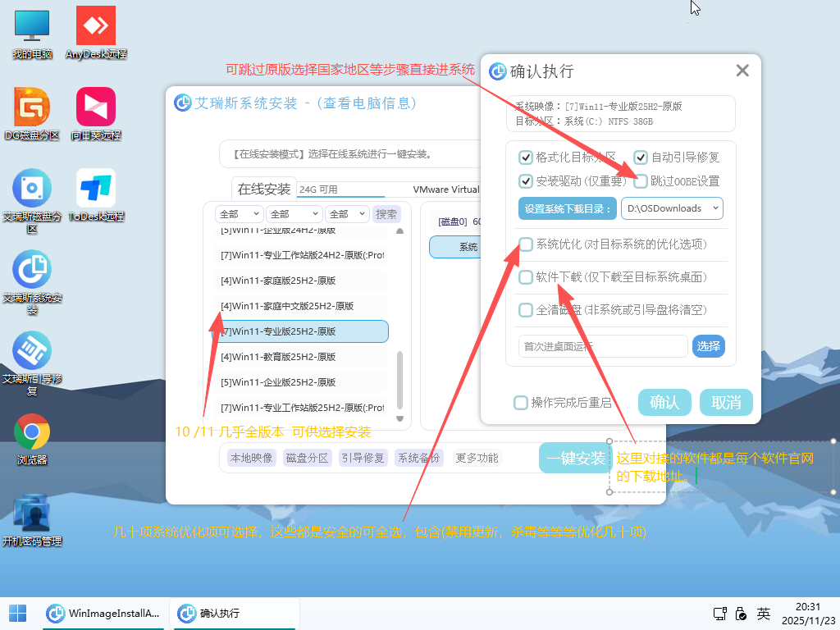Click the Windows Start button
Viewport: 840px width, 630px height.
(17, 613)
